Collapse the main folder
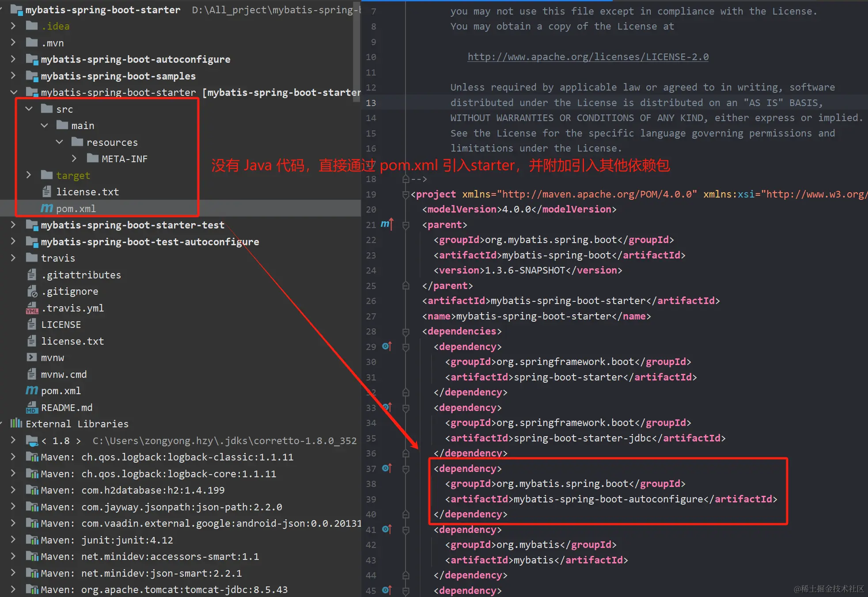 (44, 125)
